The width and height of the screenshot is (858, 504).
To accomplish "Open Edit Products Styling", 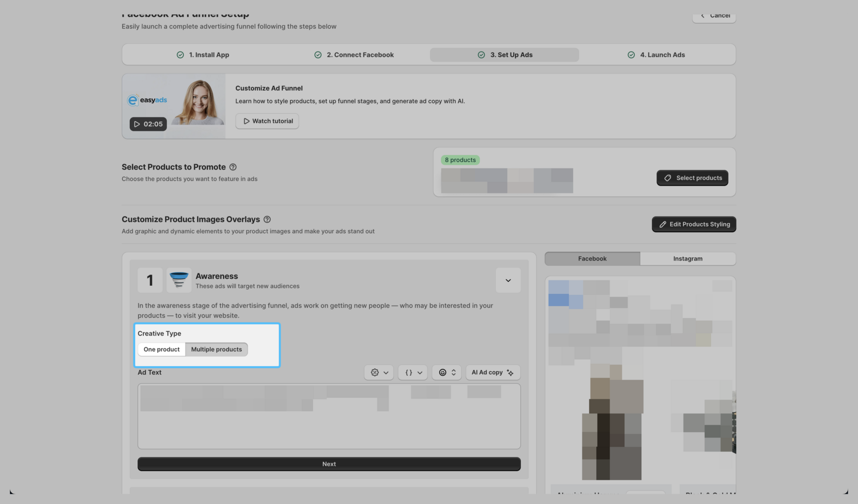I will [x=693, y=224].
